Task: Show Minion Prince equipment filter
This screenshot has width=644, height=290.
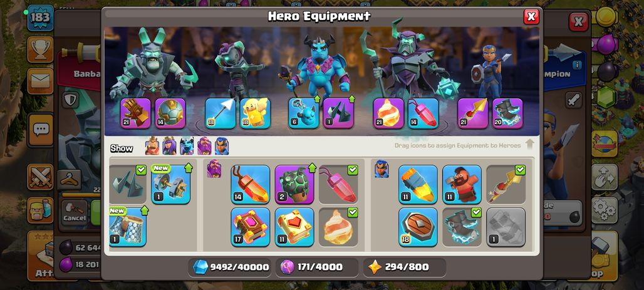Action: click(187, 146)
